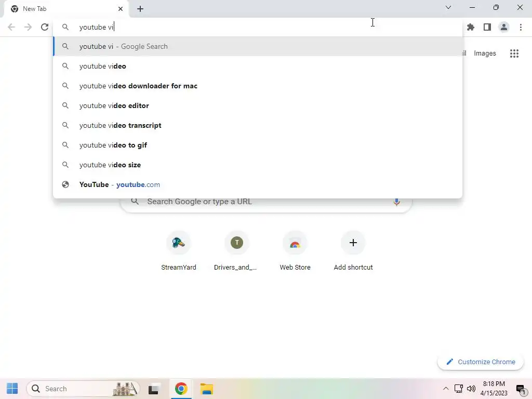
Task: Click the browser back arrow
Action: coord(11,27)
